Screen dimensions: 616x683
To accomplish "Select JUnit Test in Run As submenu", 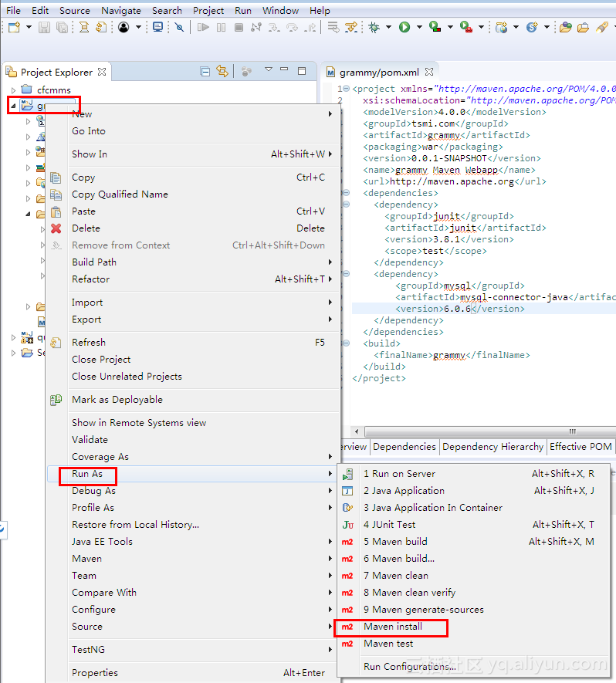I will 474,525.
